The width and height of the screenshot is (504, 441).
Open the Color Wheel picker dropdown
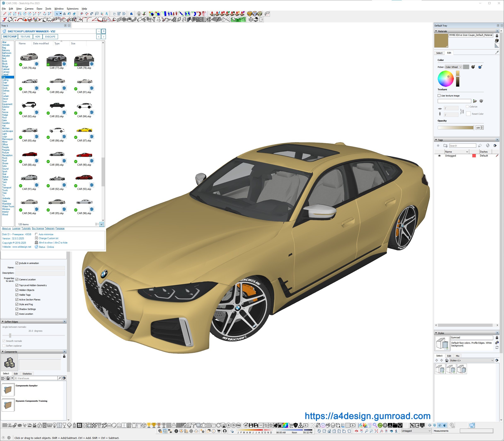coord(453,67)
